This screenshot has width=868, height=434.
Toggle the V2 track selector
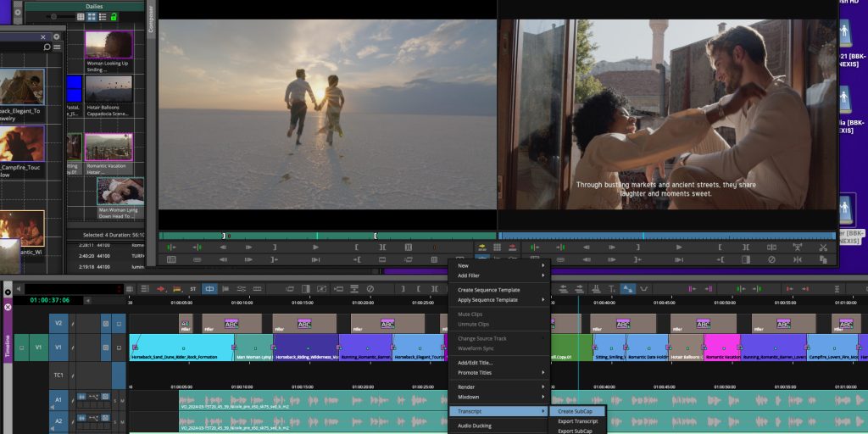click(59, 323)
